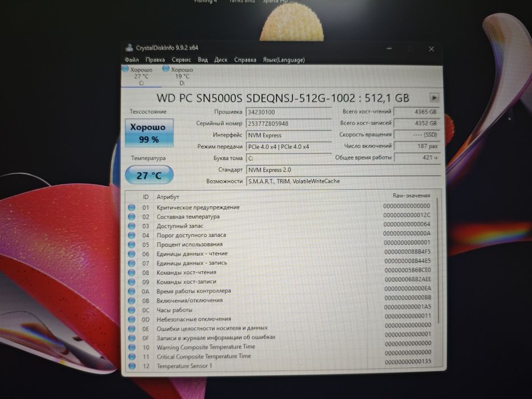532x399 pixels.
Task: Select the D: disk status indicator
Action: pos(178,76)
